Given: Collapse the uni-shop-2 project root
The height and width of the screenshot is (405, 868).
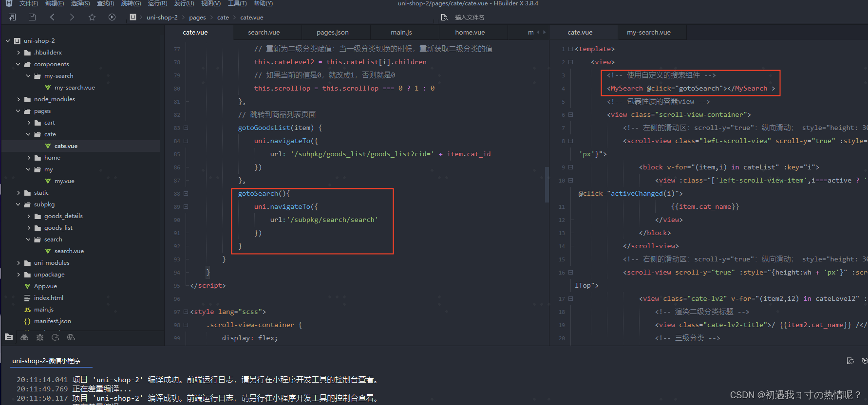Looking at the screenshot, I should tap(8, 41).
